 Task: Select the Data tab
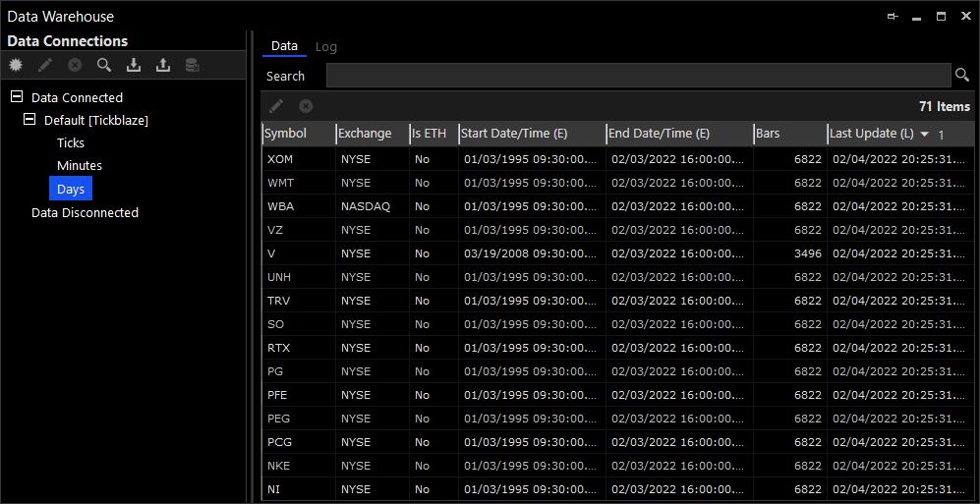point(284,46)
